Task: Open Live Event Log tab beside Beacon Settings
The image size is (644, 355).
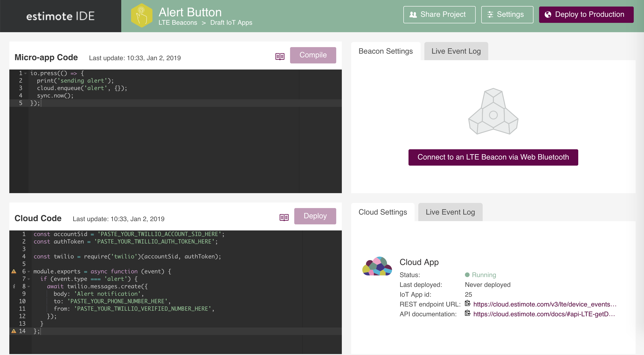Action: [456, 51]
